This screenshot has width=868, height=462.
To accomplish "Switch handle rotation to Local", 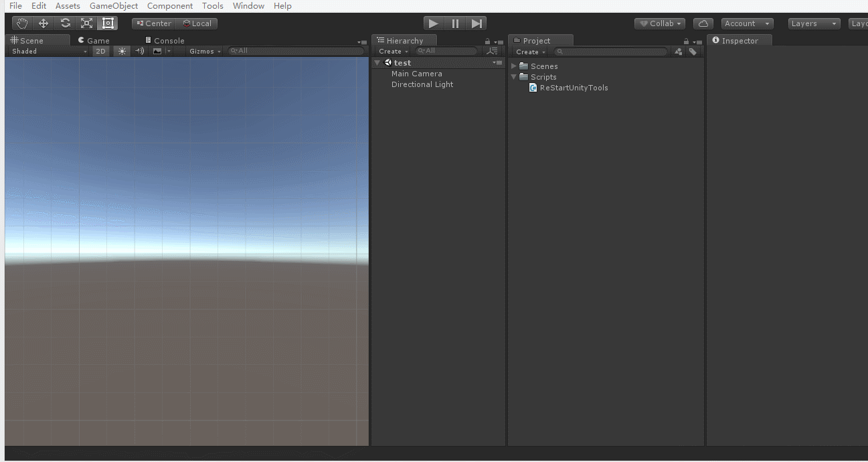I will (198, 23).
